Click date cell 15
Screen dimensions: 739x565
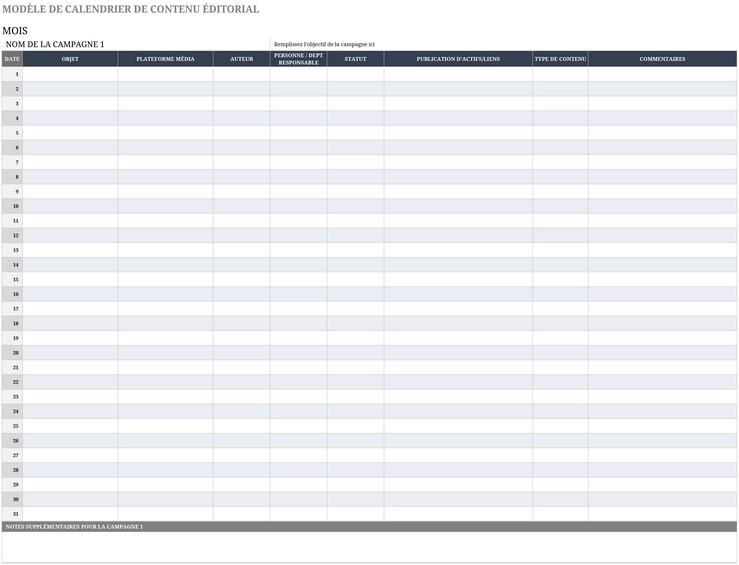point(12,279)
